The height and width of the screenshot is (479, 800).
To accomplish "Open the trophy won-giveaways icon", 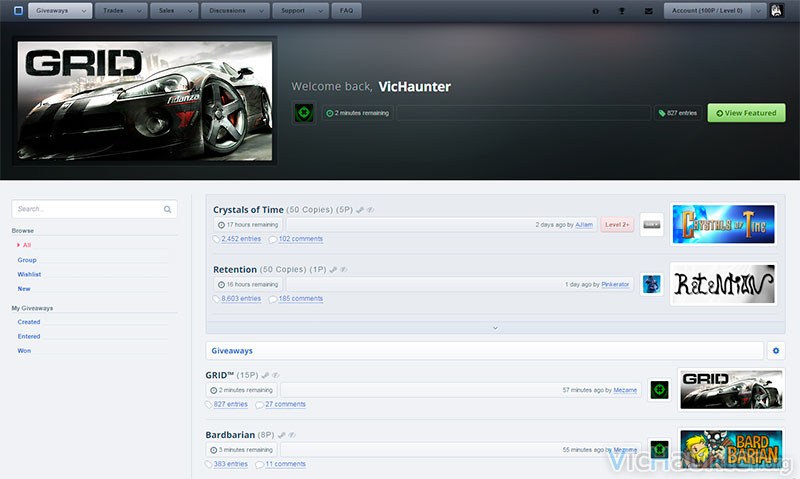I will click(621, 11).
